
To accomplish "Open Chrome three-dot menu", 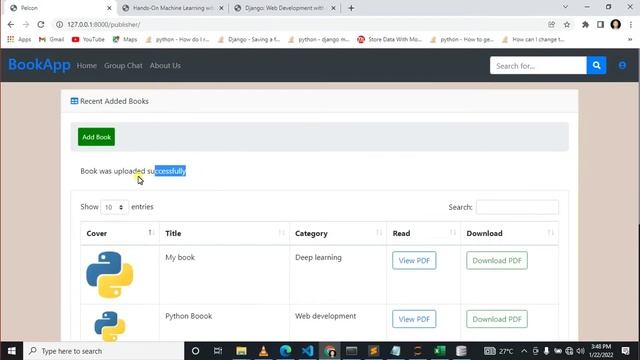I will pos(631,24).
